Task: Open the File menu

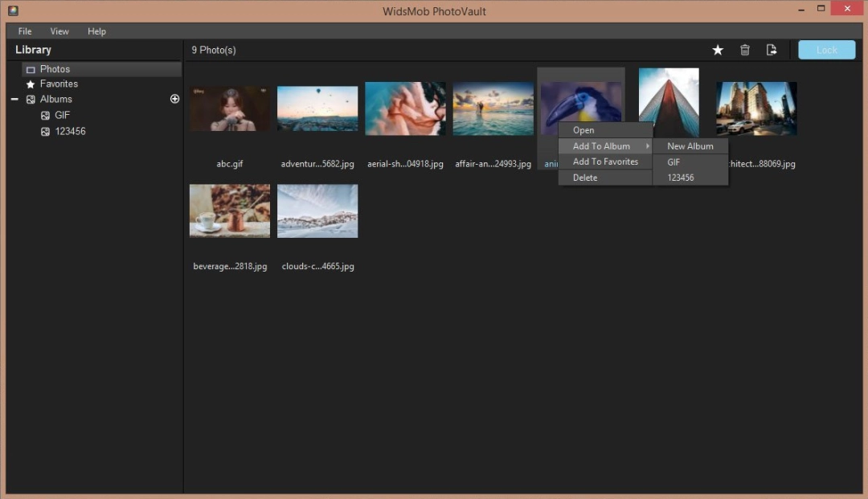Action: [x=24, y=31]
